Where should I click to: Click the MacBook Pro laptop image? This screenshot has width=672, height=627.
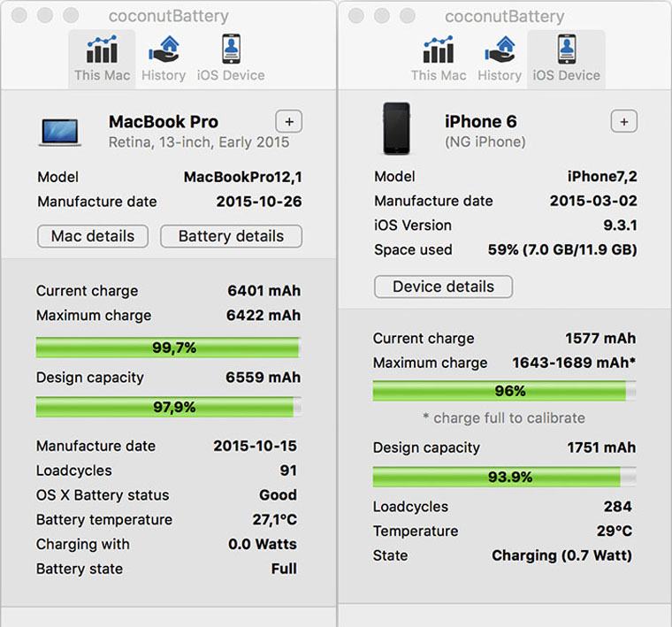click(x=60, y=131)
